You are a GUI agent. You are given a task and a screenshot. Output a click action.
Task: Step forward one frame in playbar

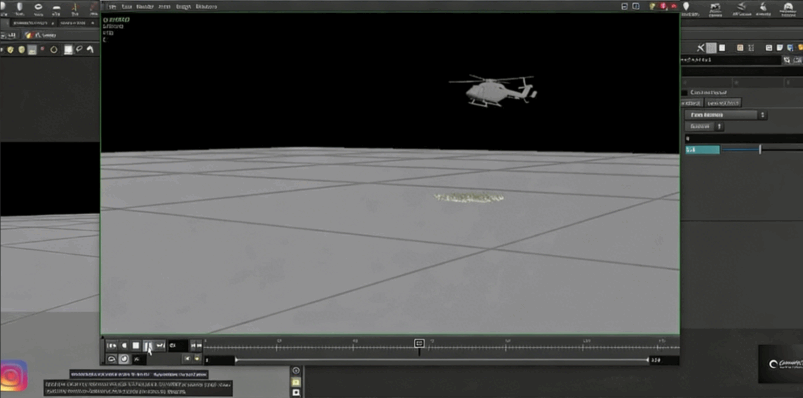160,346
